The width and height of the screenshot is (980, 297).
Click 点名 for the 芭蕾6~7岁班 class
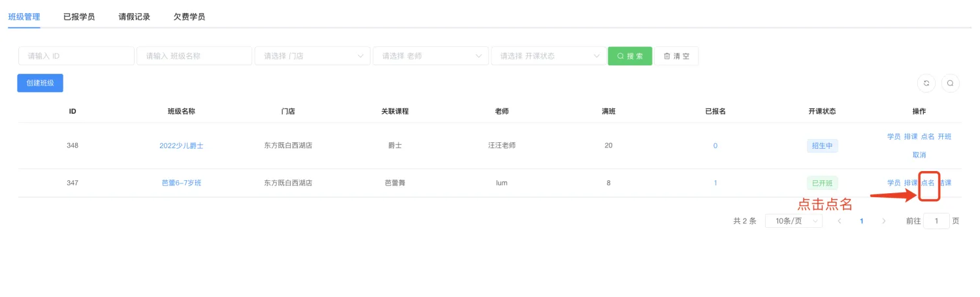click(928, 183)
